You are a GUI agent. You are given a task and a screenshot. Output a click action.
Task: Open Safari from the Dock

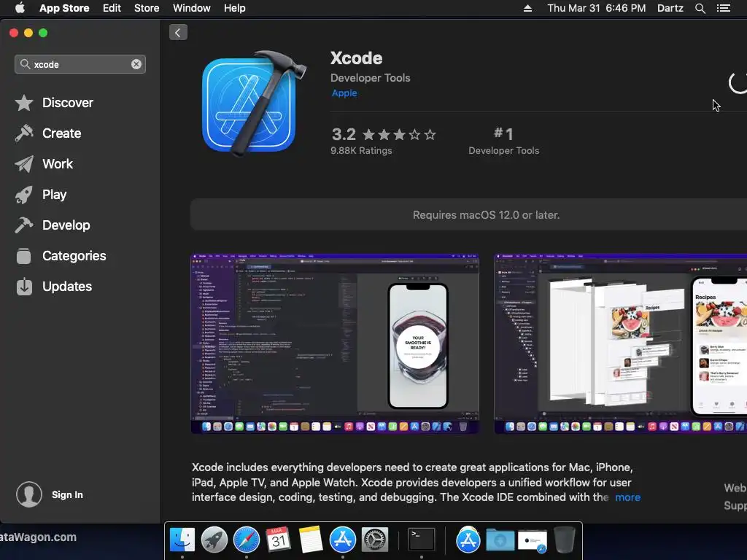tap(247, 540)
